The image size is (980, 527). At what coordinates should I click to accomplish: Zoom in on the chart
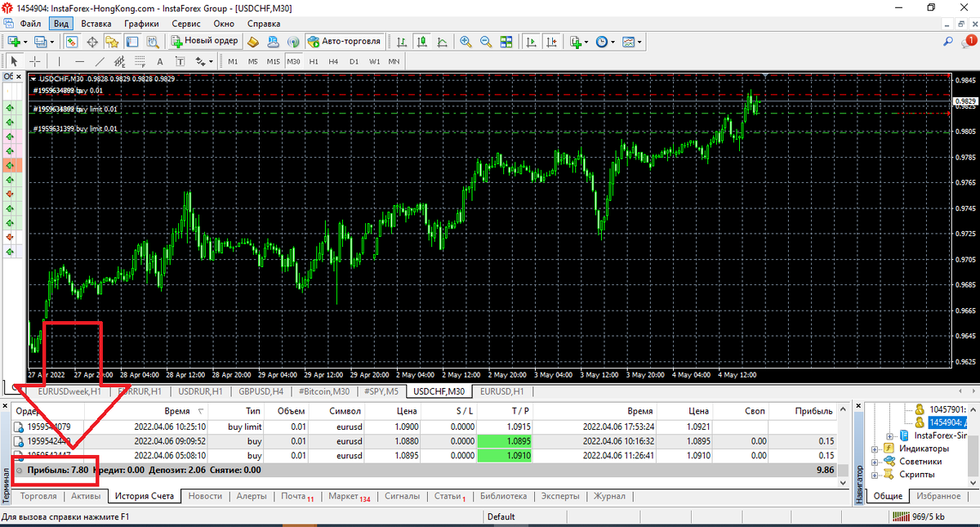click(x=465, y=42)
